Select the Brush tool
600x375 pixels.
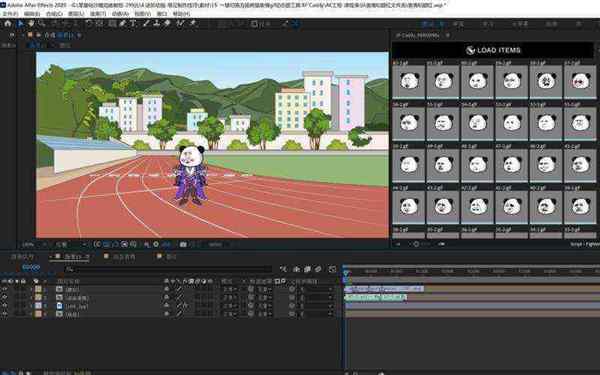coord(146,24)
